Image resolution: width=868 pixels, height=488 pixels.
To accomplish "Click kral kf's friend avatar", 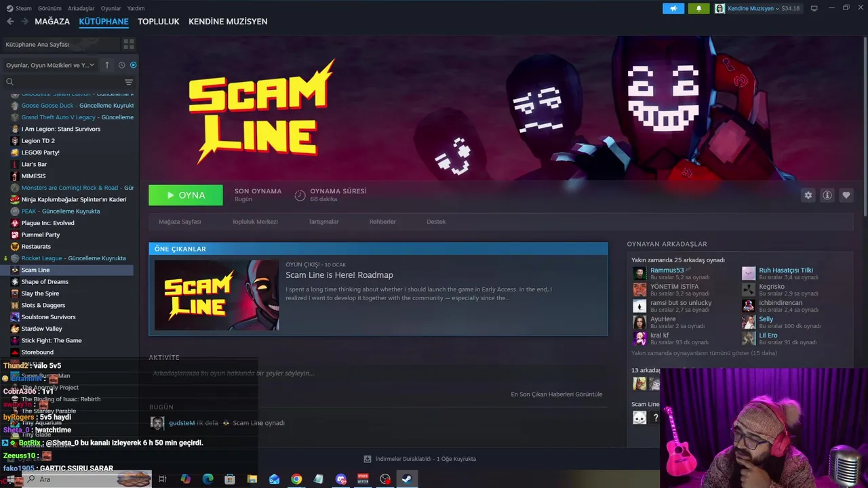I will [639, 338].
